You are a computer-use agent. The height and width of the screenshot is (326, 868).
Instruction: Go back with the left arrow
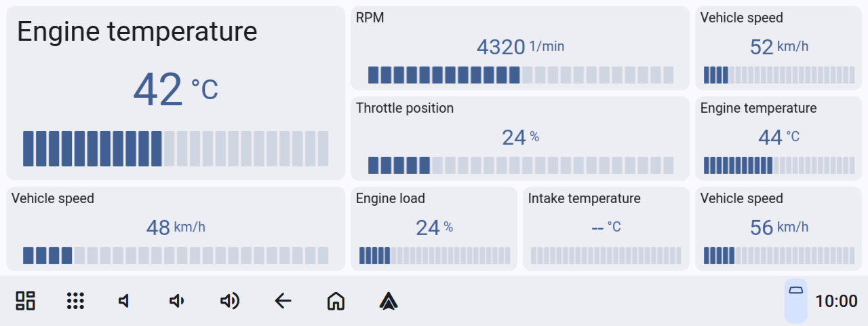pos(283,301)
